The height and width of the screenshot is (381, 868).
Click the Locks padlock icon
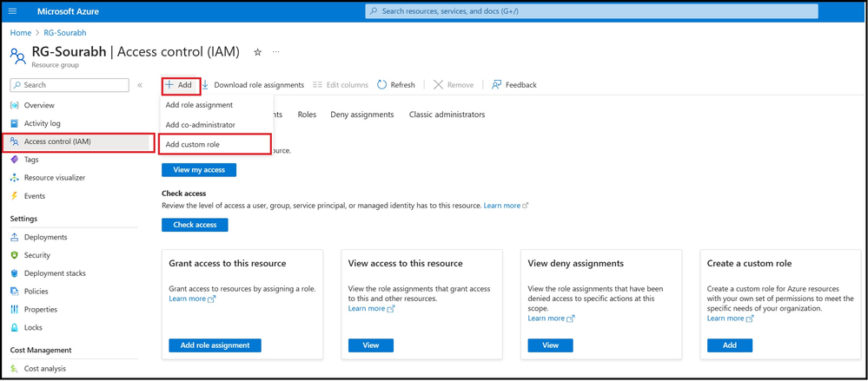[15, 327]
